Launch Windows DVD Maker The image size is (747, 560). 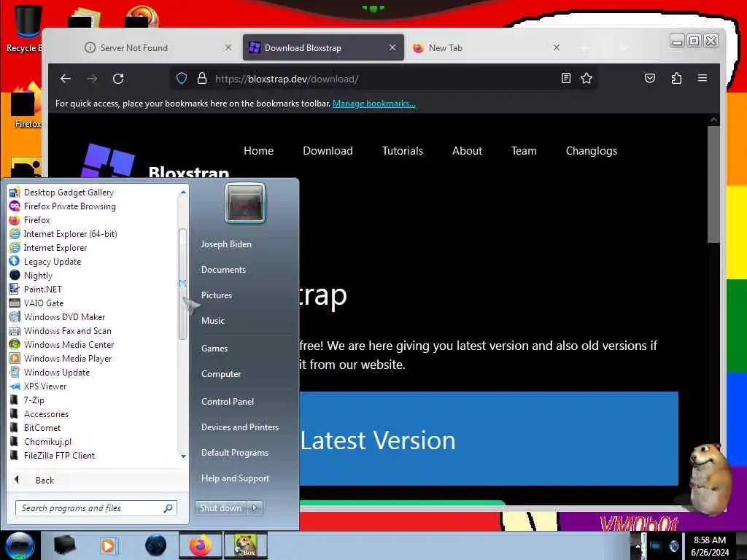[x=93, y=316]
